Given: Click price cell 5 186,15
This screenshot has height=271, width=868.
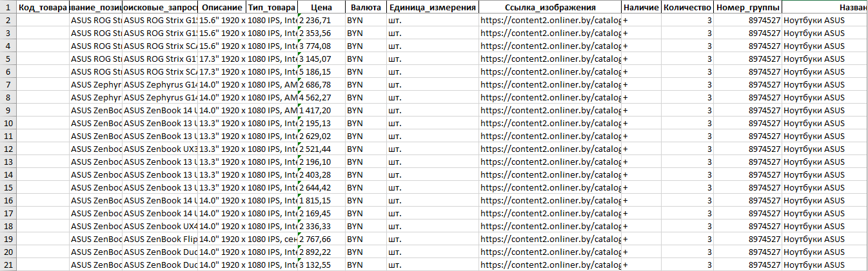Looking at the screenshot, I should [322, 71].
